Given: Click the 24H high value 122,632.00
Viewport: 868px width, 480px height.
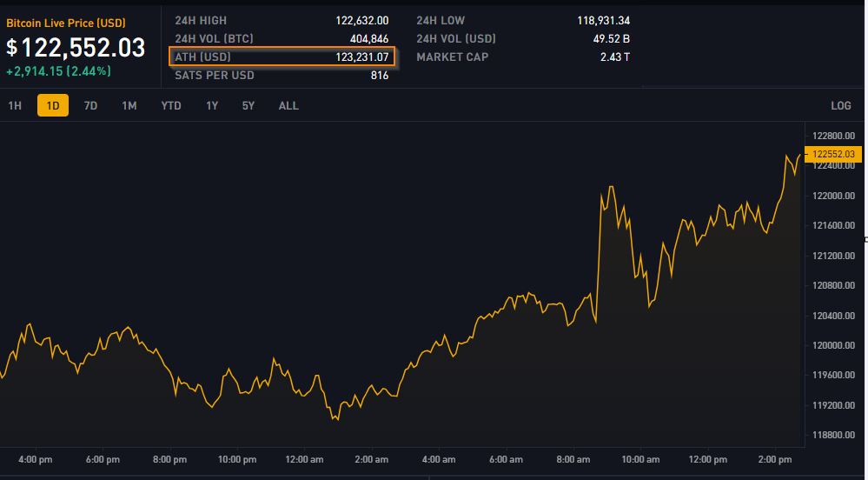Looking at the screenshot, I should click(x=362, y=21).
